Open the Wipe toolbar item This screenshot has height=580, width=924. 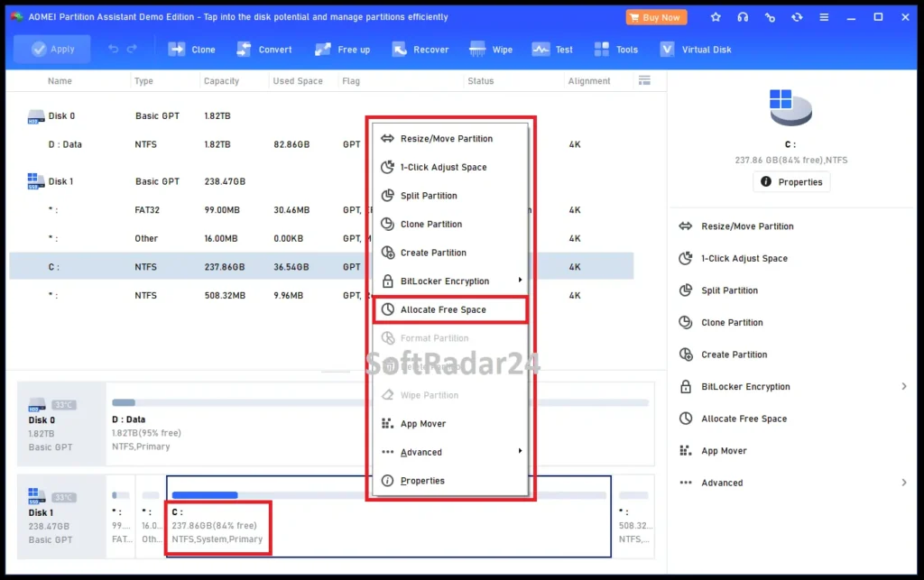pyautogui.click(x=490, y=50)
